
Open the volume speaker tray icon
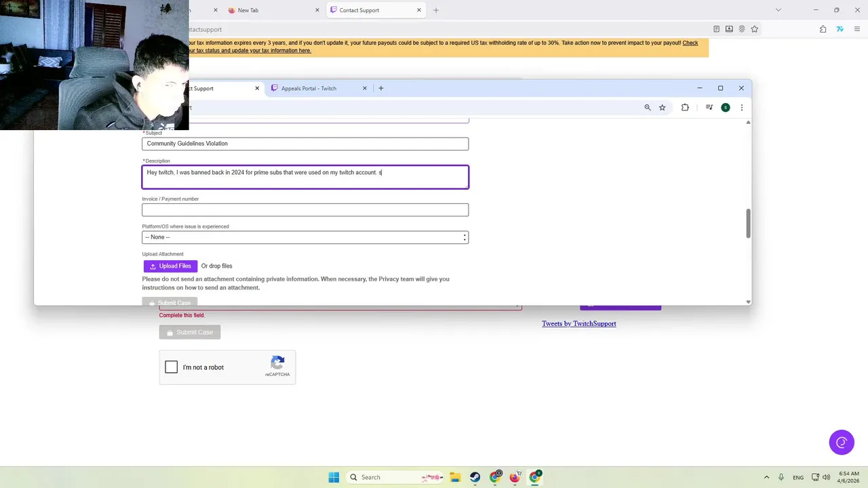tap(828, 477)
